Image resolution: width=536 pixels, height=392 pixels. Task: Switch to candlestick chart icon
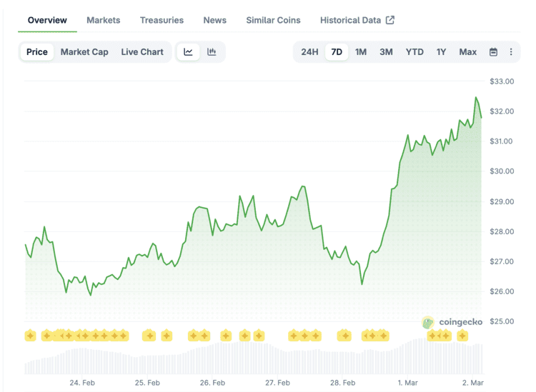212,51
